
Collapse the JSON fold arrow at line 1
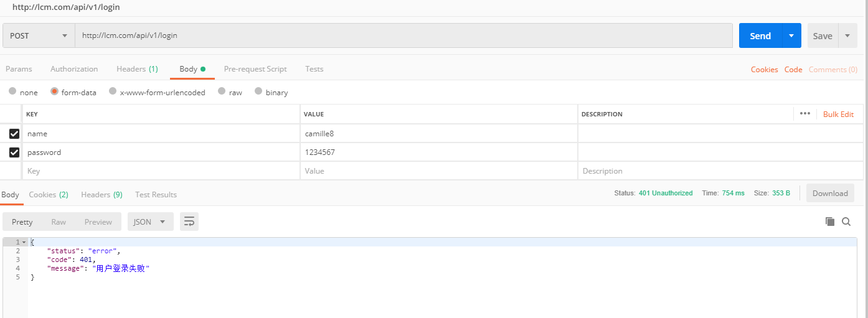point(24,242)
